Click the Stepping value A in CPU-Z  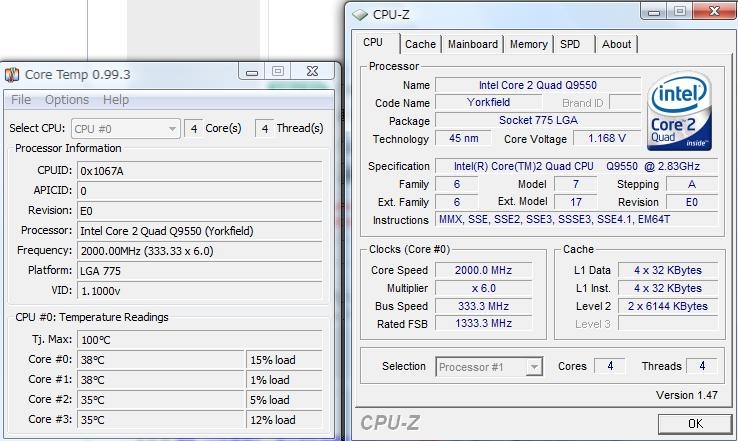tap(692, 184)
